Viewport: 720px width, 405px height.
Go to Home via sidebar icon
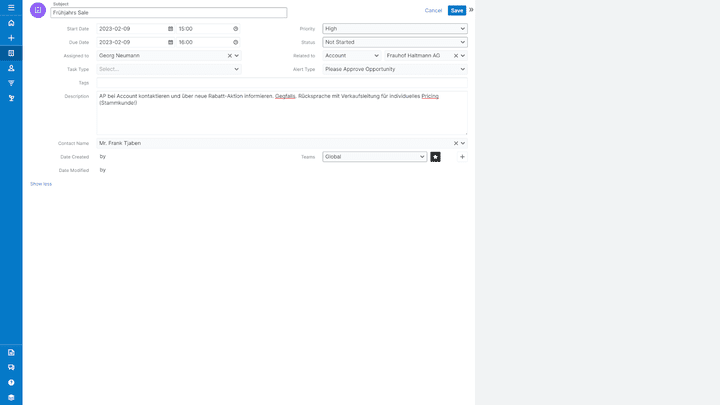11,23
